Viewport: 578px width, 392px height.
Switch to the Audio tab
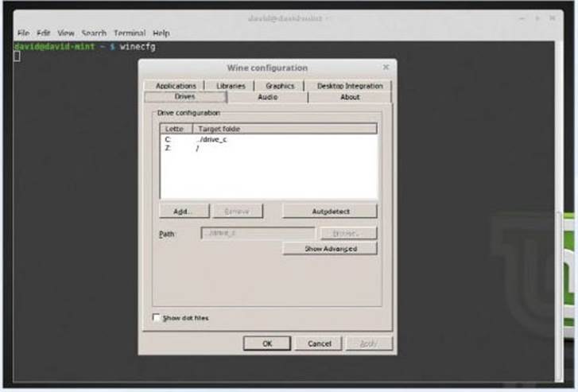268,97
